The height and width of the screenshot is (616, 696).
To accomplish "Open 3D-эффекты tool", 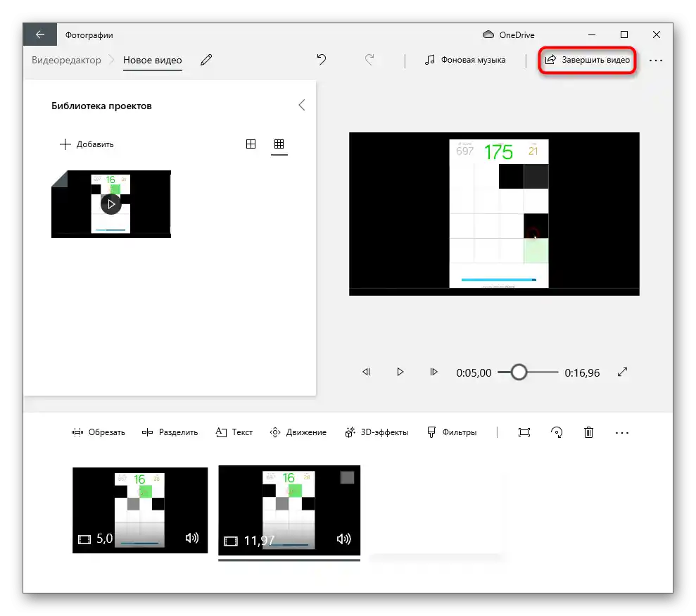I will pos(377,432).
